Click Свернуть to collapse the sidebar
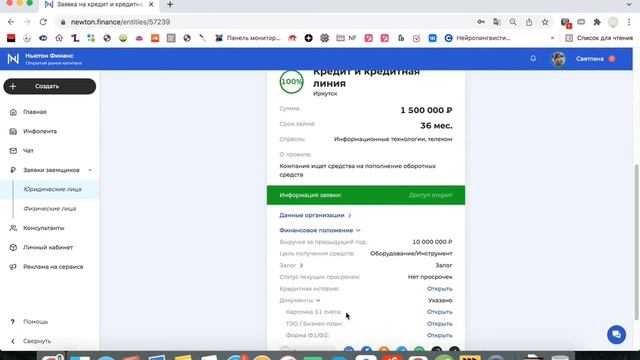This screenshot has width=640, height=360. point(37,341)
